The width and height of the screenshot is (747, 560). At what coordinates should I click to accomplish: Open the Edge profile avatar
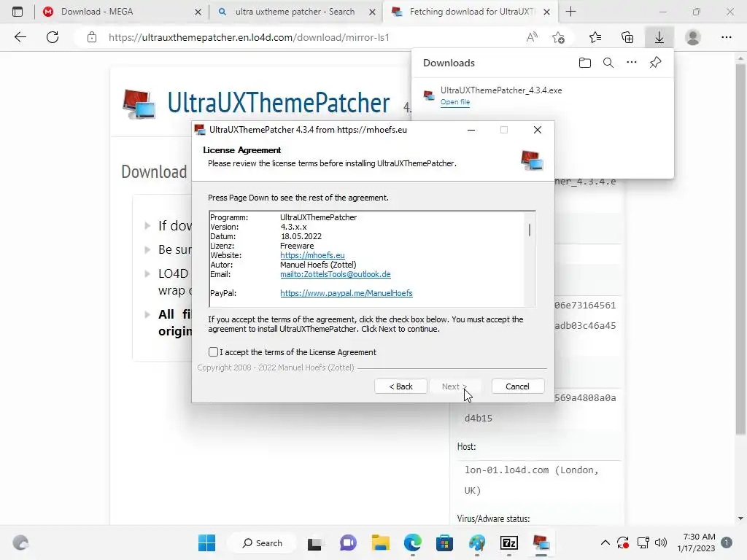point(693,37)
